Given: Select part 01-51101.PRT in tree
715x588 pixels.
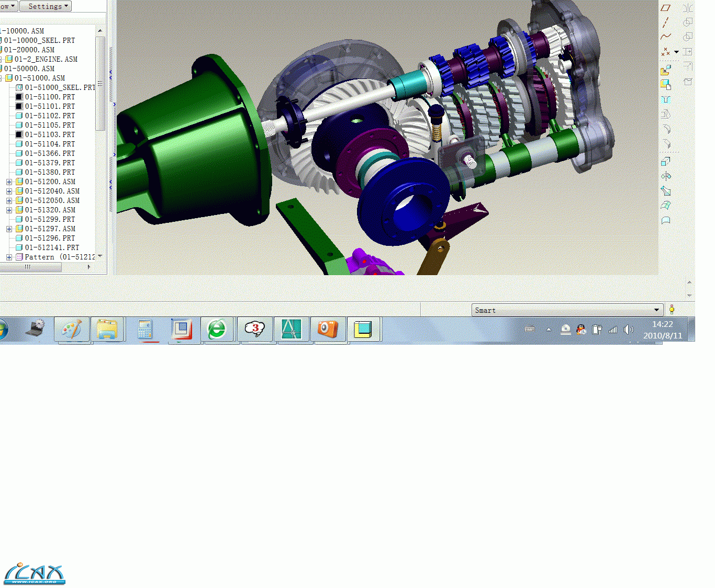Looking at the screenshot, I should [x=50, y=106].
